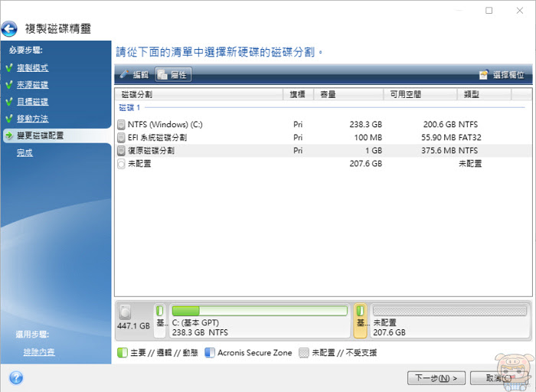Click the blue Acronis Secure Zone legend swatch

210,353
